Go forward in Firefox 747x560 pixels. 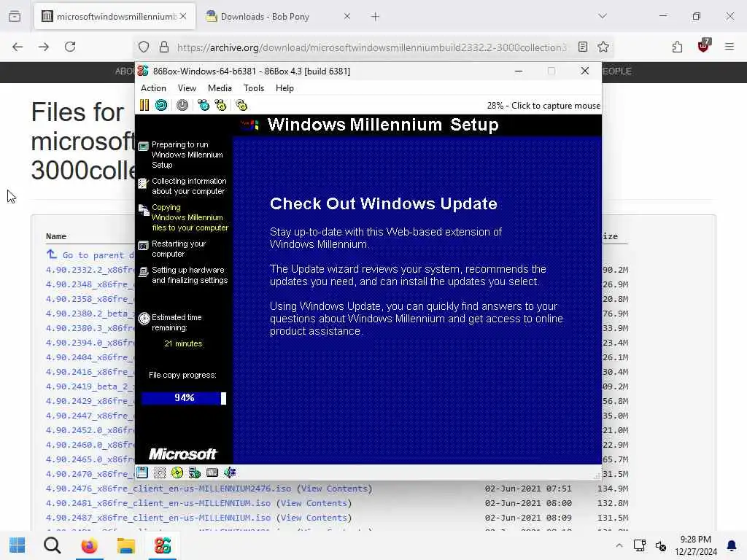pyautogui.click(x=44, y=47)
